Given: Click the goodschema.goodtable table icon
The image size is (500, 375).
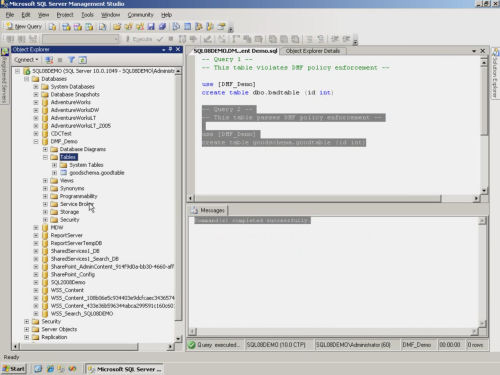Looking at the screenshot, I should pyautogui.click(x=63, y=173).
